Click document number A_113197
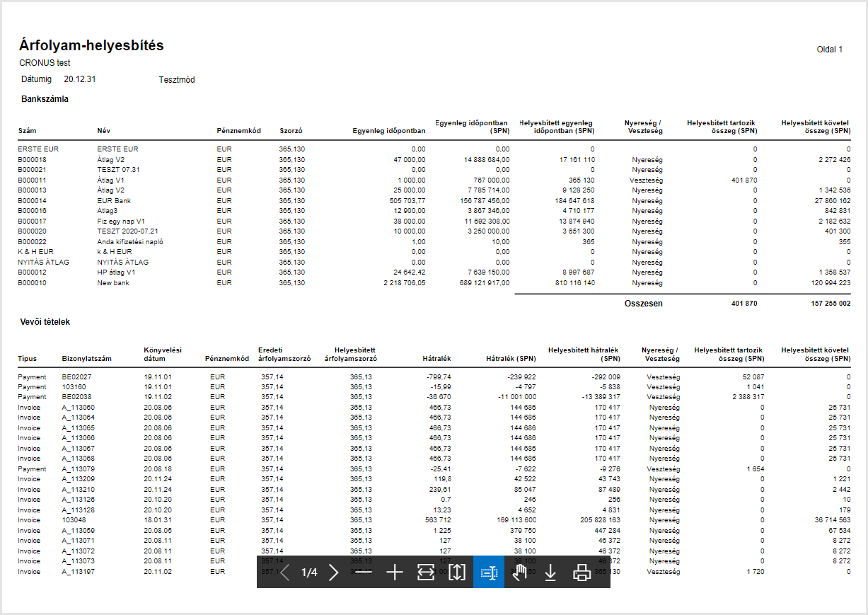Image resolution: width=868 pixels, height=615 pixels. [x=79, y=571]
